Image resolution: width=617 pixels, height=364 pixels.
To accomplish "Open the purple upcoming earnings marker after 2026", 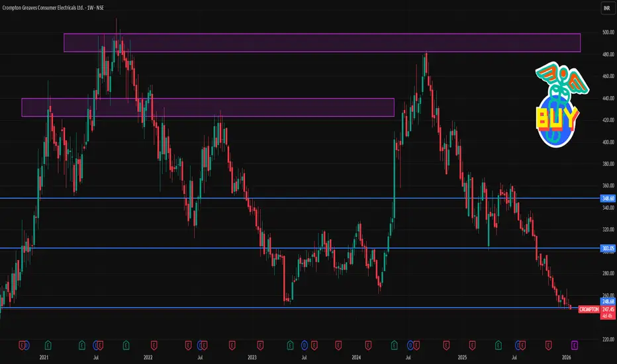I will tap(574, 345).
